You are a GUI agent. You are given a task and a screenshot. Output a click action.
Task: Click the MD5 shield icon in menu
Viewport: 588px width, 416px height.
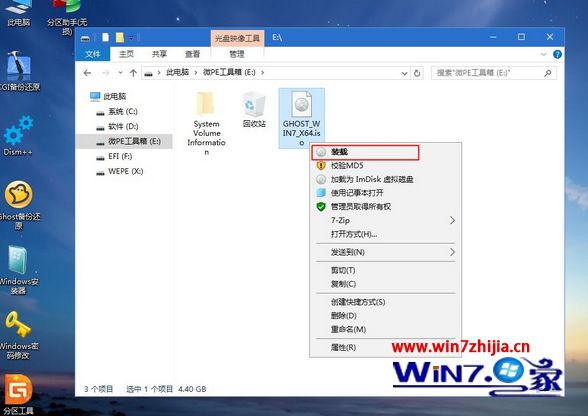[x=321, y=165]
